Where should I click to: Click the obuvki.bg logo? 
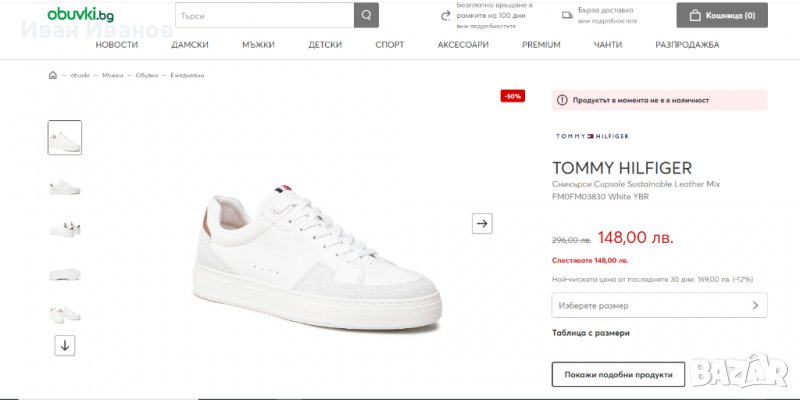point(80,15)
